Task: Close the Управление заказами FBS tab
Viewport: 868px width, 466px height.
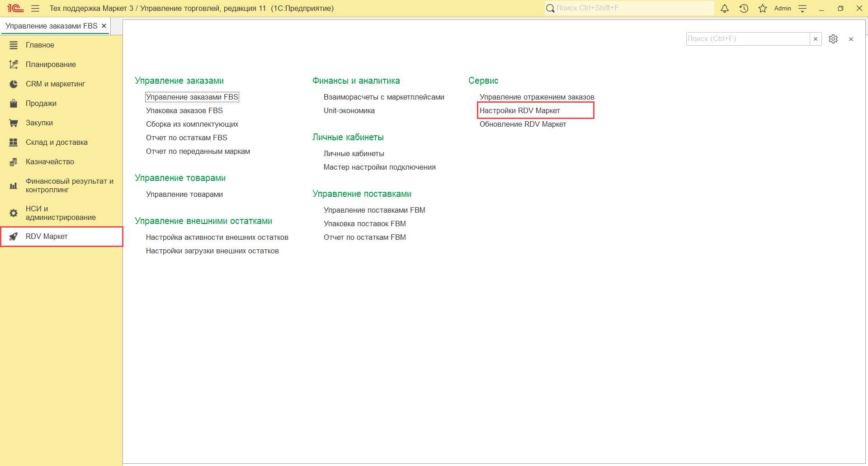Action: pyautogui.click(x=104, y=26)
